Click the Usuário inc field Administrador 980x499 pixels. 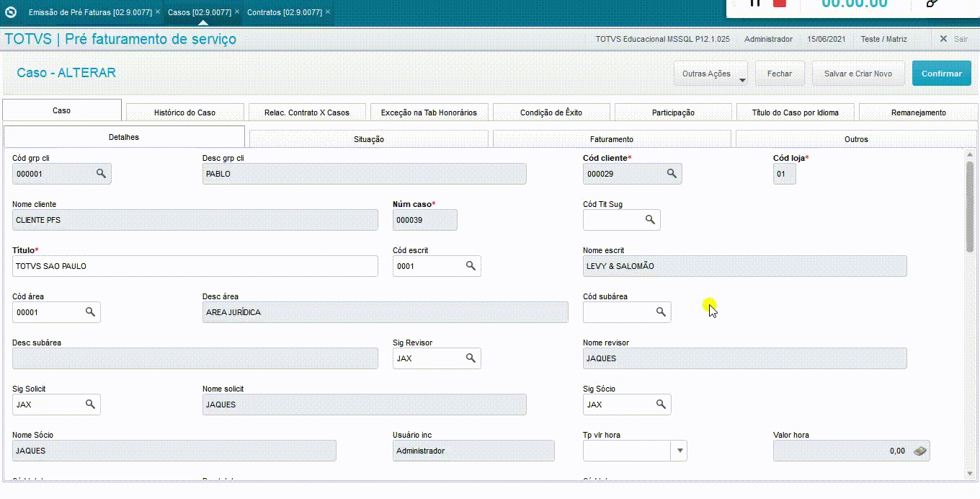473,451
